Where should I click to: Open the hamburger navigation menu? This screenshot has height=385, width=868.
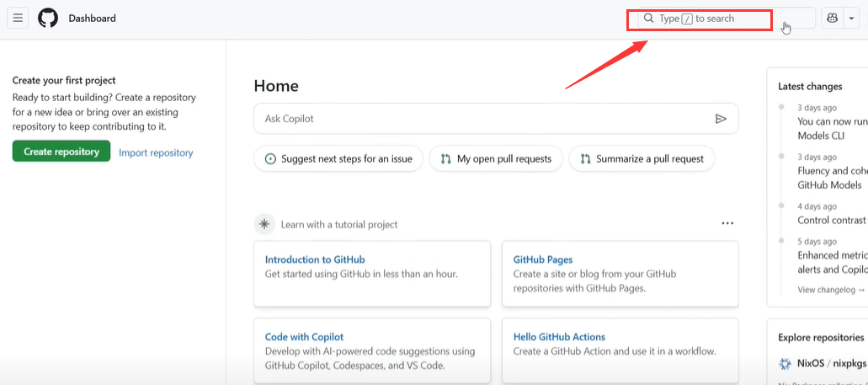pos(18,19)
